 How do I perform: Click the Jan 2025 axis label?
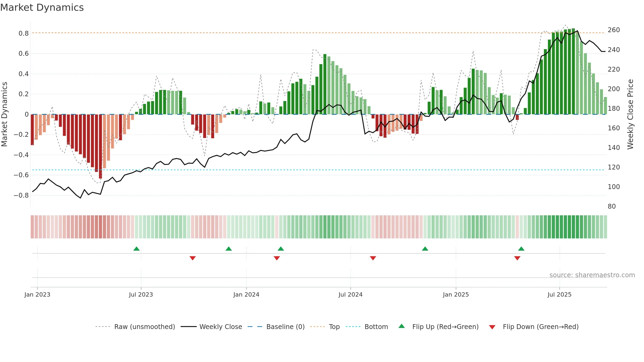point(456,294)
